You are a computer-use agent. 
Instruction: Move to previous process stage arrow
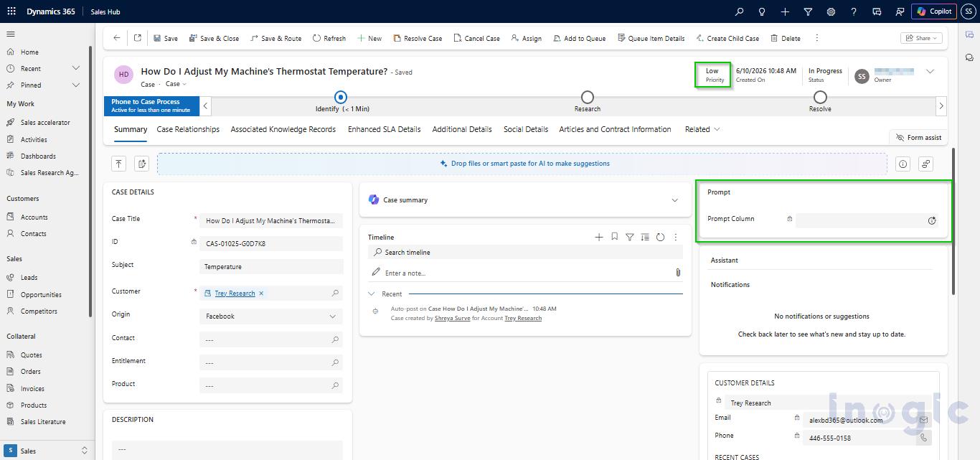coord(205,106)
